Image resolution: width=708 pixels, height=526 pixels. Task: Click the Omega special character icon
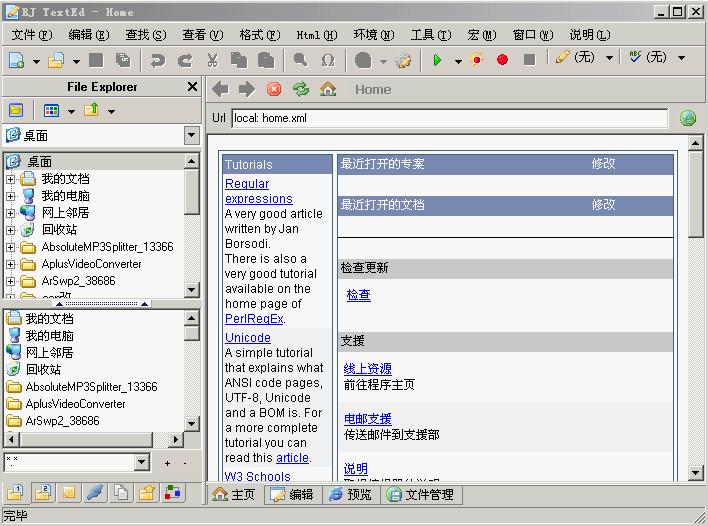(x=328, y=60)
